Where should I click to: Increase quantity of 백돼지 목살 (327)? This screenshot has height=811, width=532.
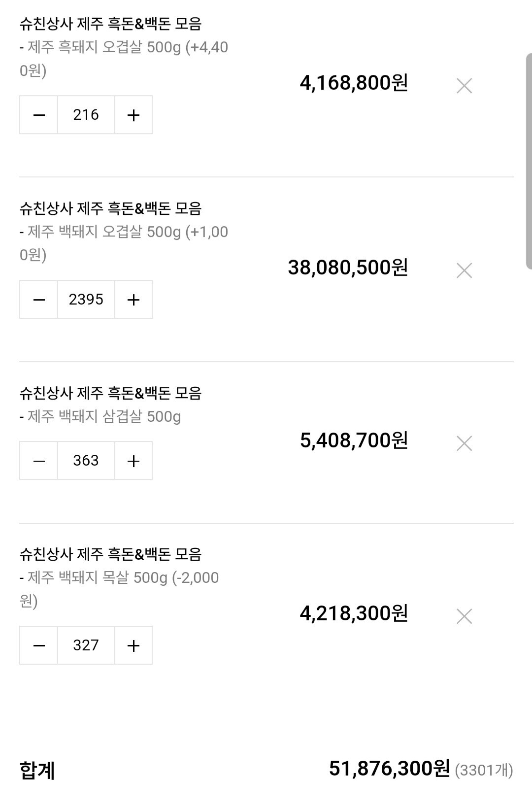(x=133, y=645)
